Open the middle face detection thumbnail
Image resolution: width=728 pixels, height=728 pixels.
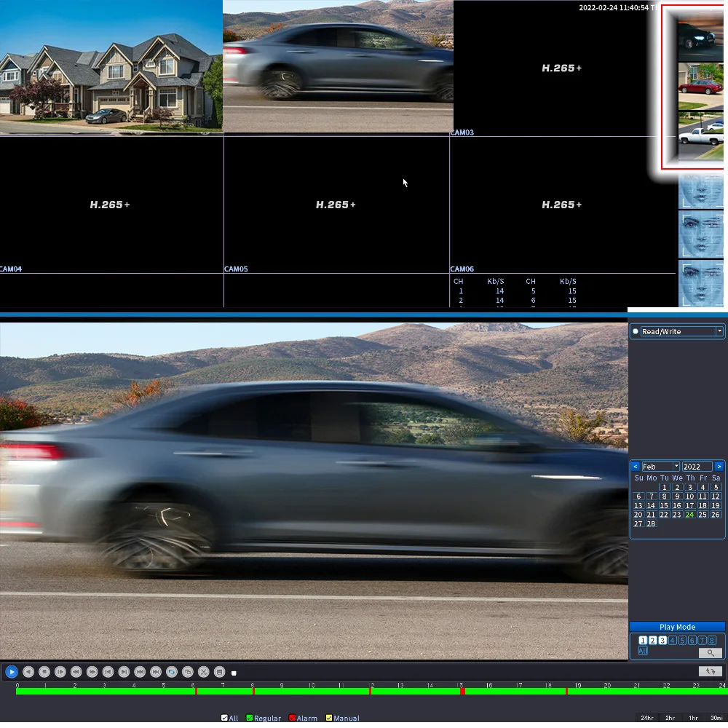701,234
